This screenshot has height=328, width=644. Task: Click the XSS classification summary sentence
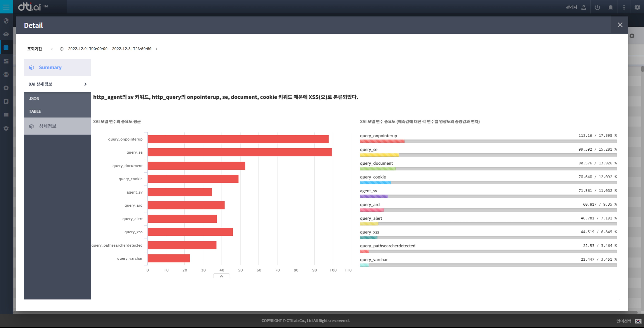pyautogui.click(x=226, y=97)
